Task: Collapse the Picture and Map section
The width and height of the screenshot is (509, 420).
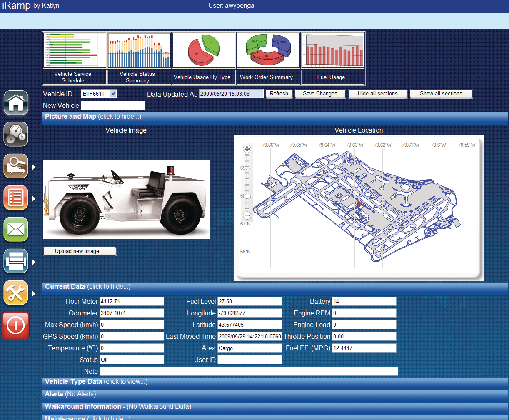Action: tap(93, 117)
